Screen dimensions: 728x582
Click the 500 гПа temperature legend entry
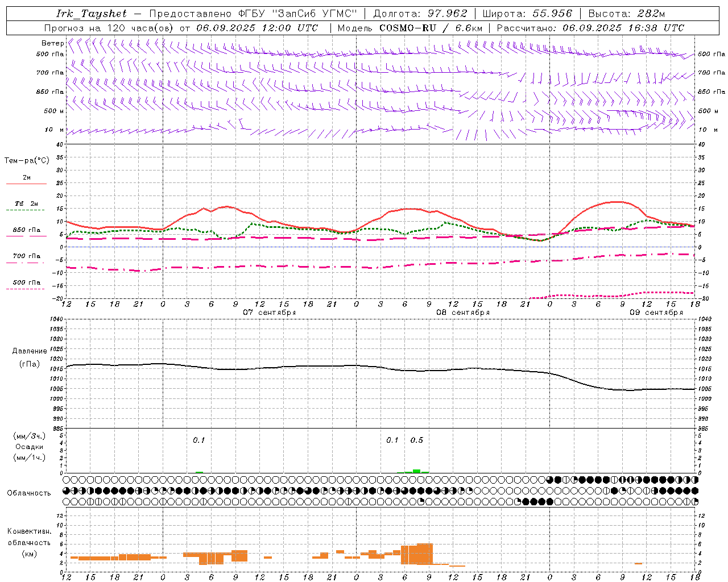(27, 282)
